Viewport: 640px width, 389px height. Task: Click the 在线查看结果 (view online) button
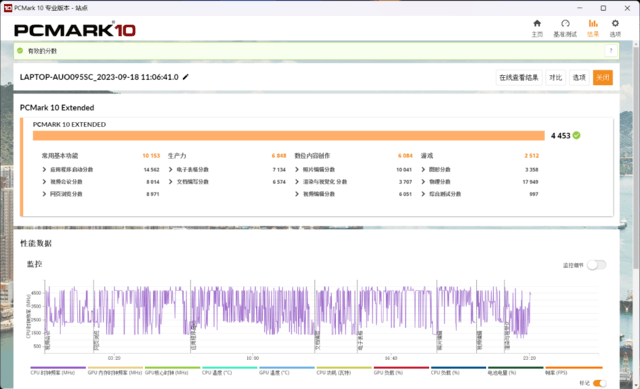[x=519, y=78]
